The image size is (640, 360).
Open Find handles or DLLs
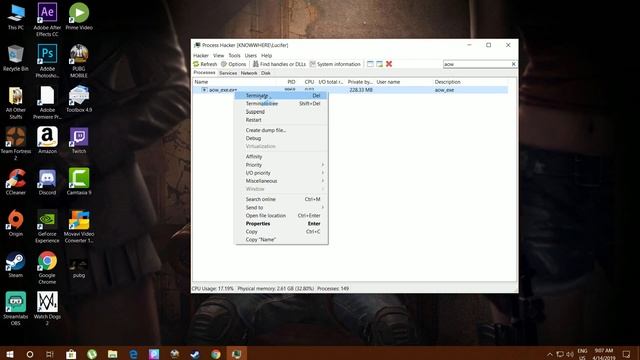pyautogui.click(x=279, y=64)
